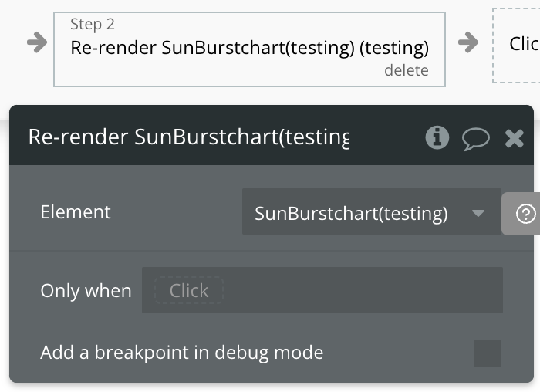Close the Re-render action property panel
540x392 pixels.
pos(514,138)
